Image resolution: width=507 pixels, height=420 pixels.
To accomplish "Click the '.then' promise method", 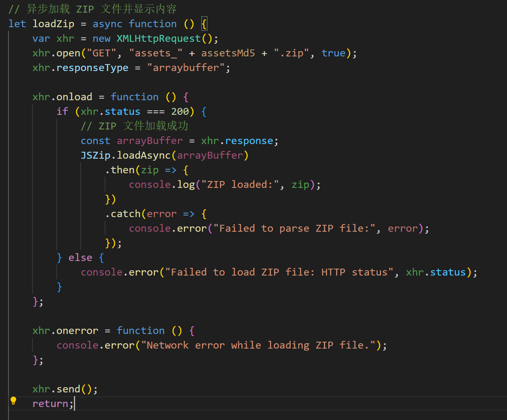I will click(120, 170).
